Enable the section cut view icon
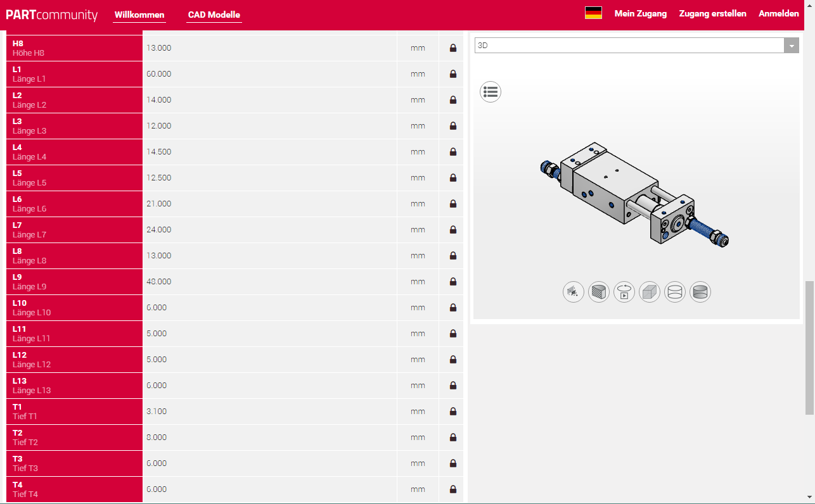The width and height of the screenshot is (815, 504). pos(599,292)
